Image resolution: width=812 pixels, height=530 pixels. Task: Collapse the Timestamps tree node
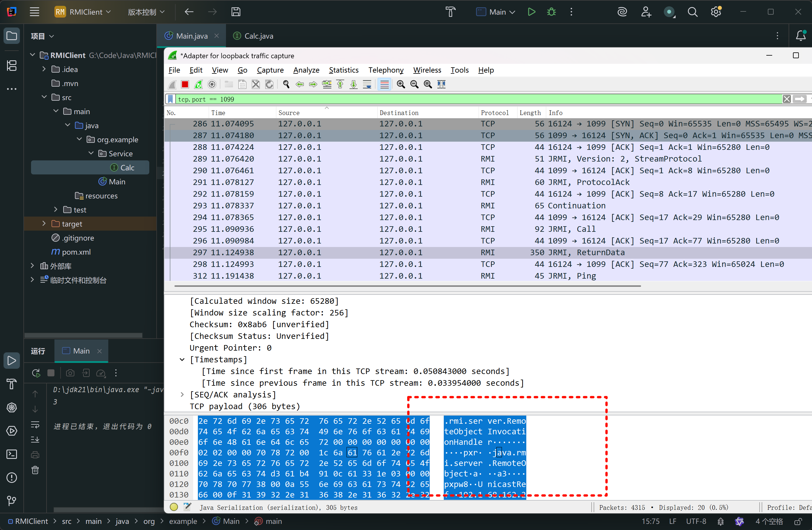pyautogui.click(x=182, y=359)
